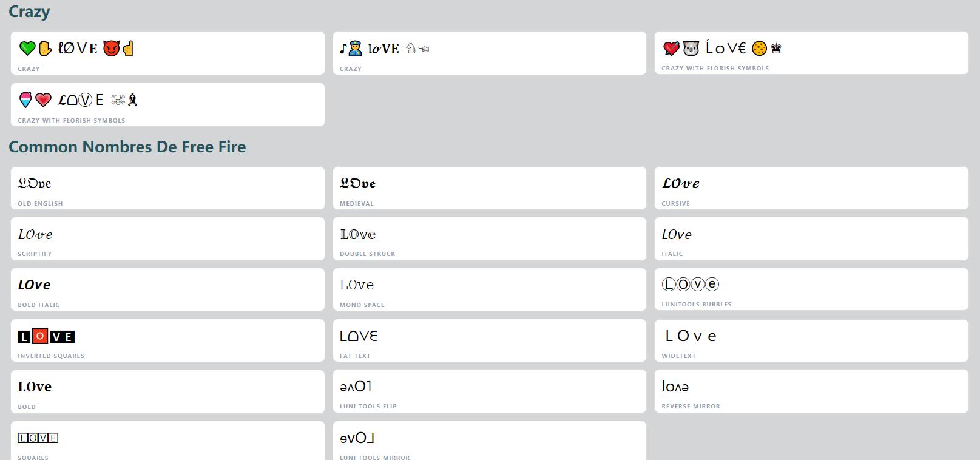Screen dimensions: 980x460
Task: Select the music note police Crazy card
Action: [x=489, y=53]
